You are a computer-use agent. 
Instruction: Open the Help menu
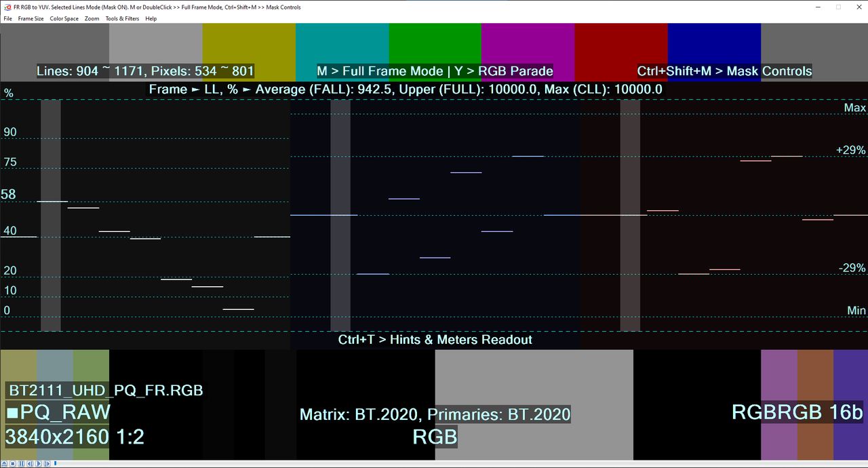pyautogui.click(x=151, y=18)
